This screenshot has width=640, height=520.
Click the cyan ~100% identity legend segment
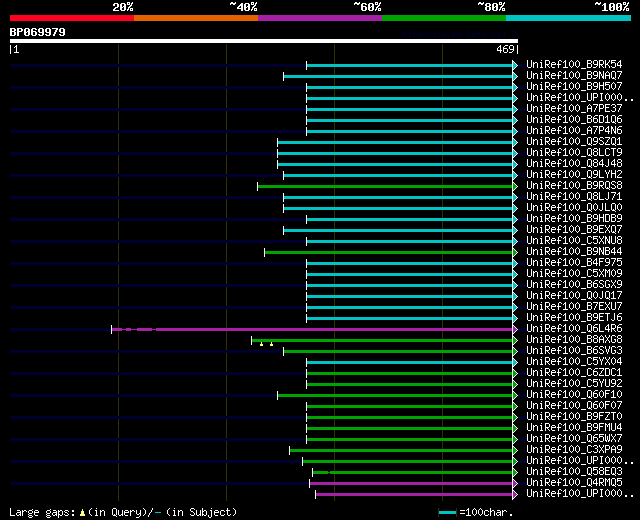coord(569,18)
